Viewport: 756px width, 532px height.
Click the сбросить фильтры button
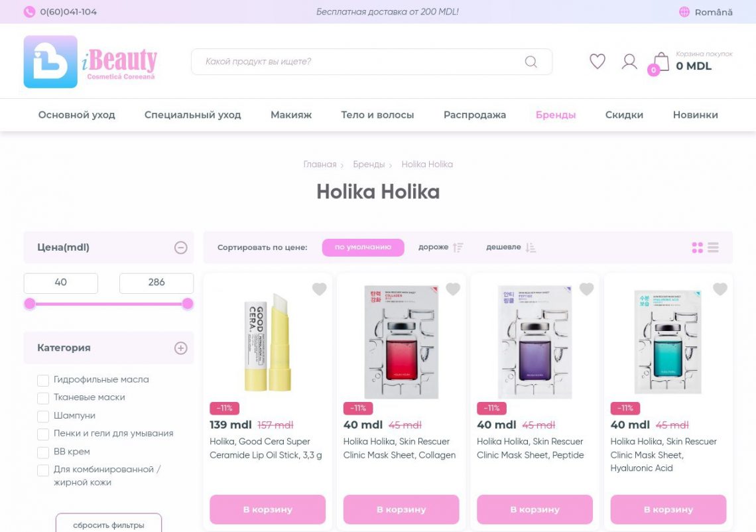(x=109, y=524)
